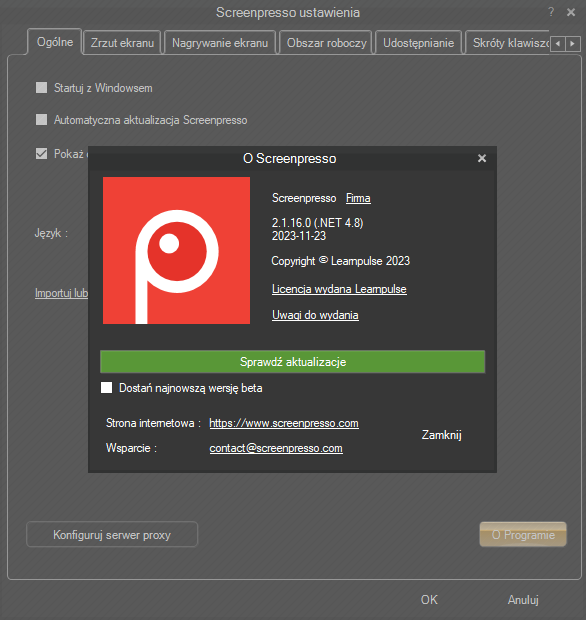586x620 pixels.
Task: Click the Strona internetowa label
Action: coord(153,423)
